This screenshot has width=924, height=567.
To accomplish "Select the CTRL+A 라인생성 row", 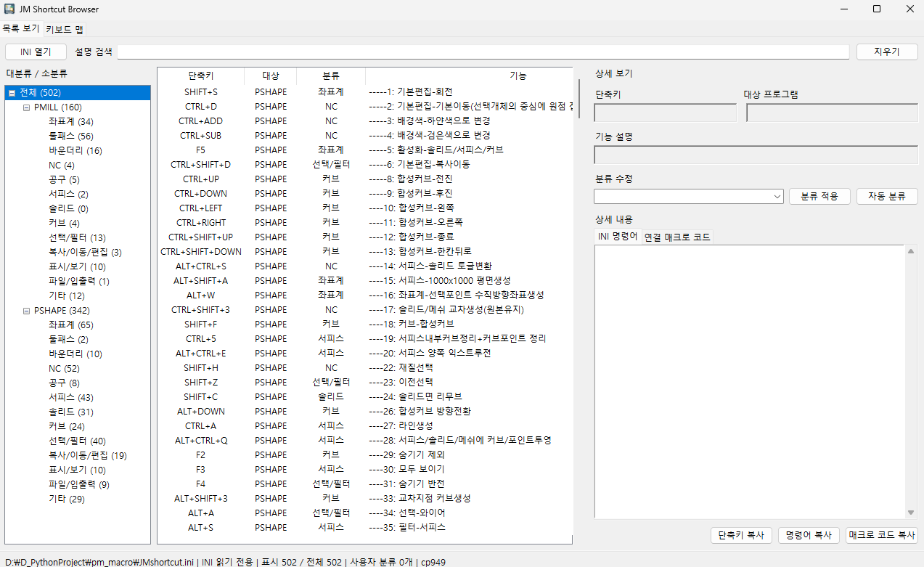I will click(365, 426).
